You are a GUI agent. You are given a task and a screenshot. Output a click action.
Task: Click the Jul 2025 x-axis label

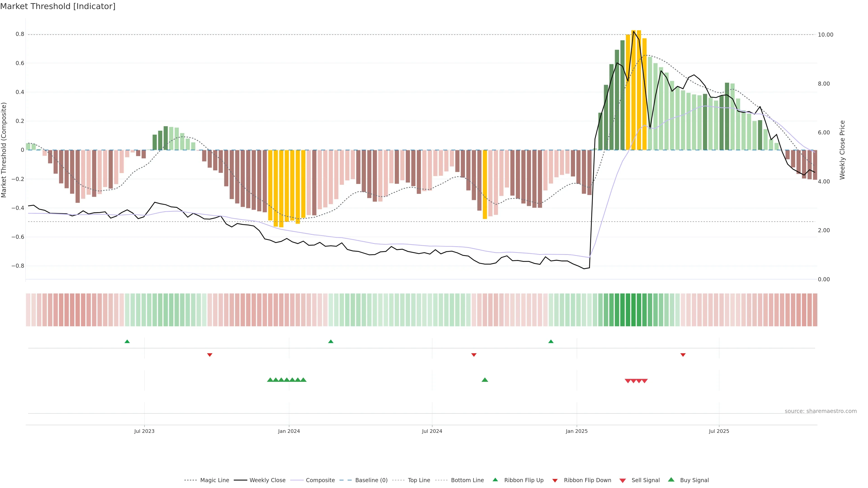(x=719, y=431)
